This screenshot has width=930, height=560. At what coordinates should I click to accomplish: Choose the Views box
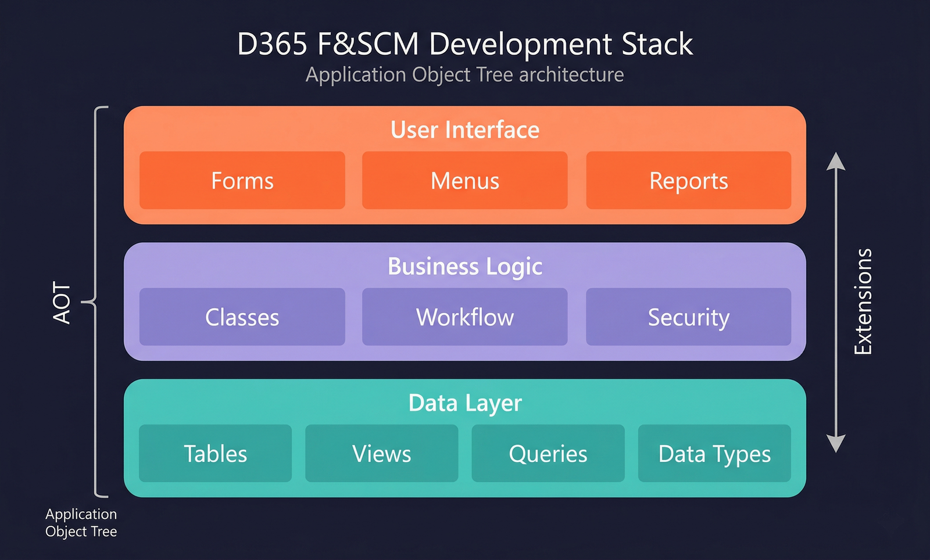click(382, 454)
